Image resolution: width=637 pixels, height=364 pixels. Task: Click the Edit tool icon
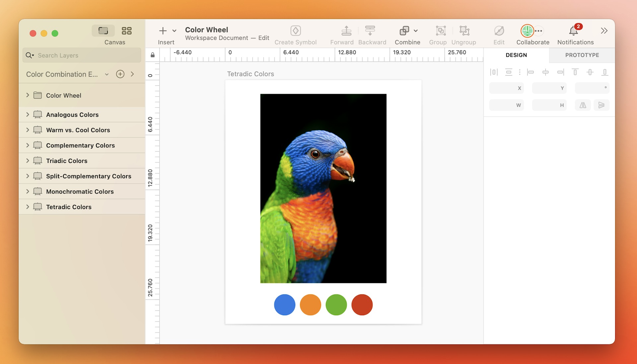(499, 31)
